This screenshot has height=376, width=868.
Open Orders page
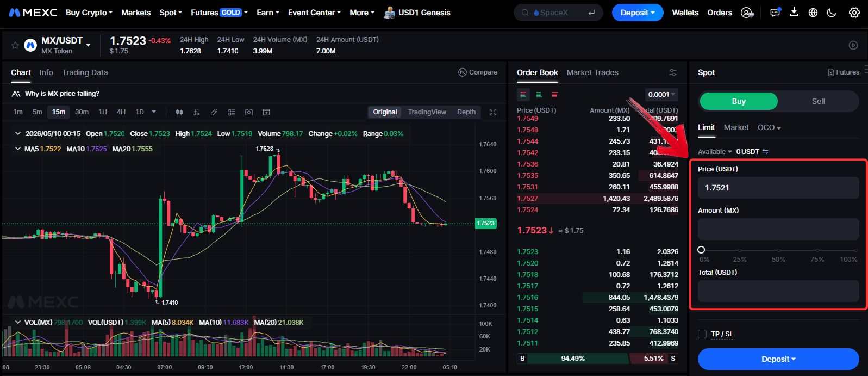coord(720,13)
